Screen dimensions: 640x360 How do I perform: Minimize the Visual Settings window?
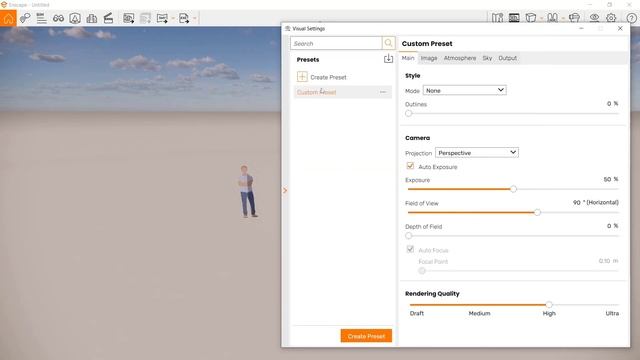[x=581, y=29]
